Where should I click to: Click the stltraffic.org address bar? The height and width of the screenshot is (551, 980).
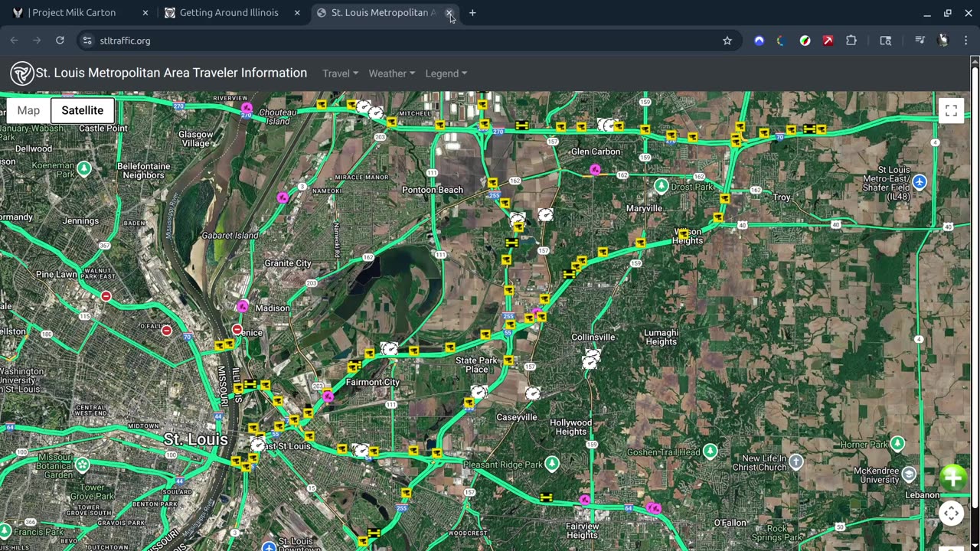[x=410, y=41]
